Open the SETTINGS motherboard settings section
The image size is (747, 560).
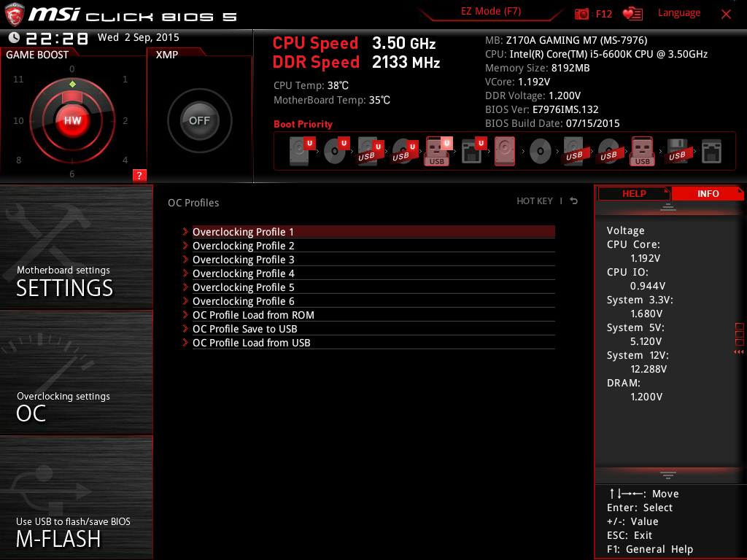pyautogui.click(x=76, y=246)
